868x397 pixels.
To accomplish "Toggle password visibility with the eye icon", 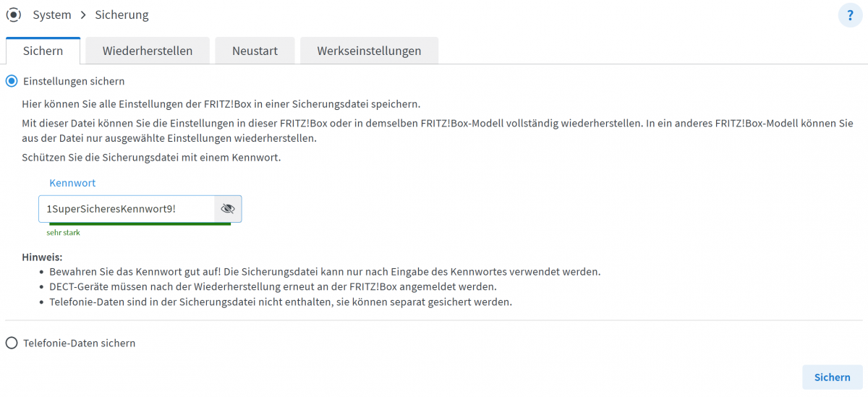I will point(228,209).
